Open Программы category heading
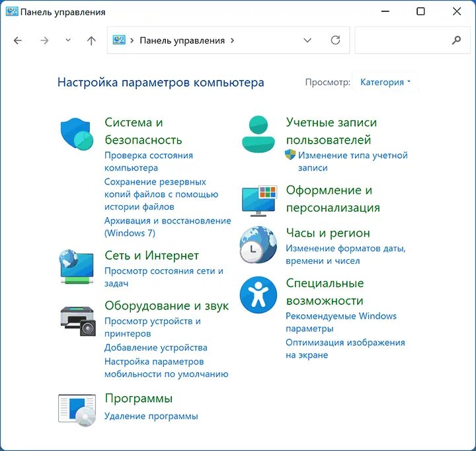 click(139, 398)
